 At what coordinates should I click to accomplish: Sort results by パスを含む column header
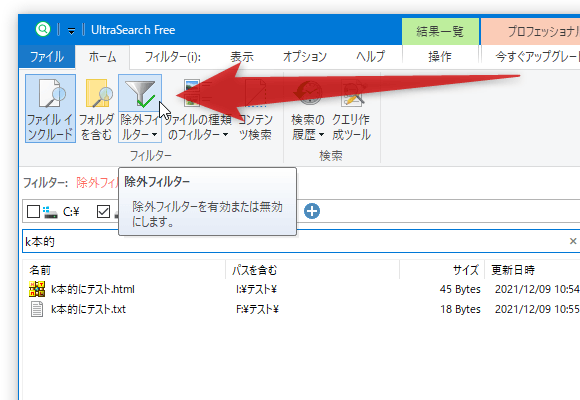click(313, 270)
